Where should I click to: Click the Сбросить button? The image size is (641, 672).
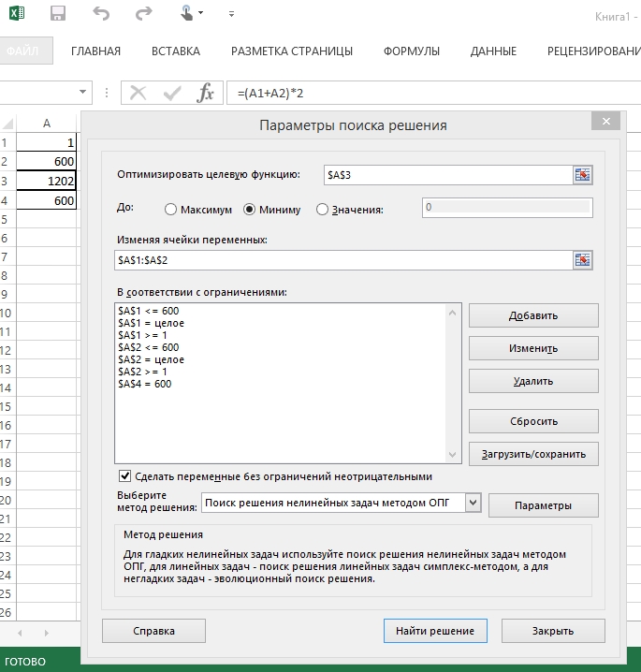point(533,421)
